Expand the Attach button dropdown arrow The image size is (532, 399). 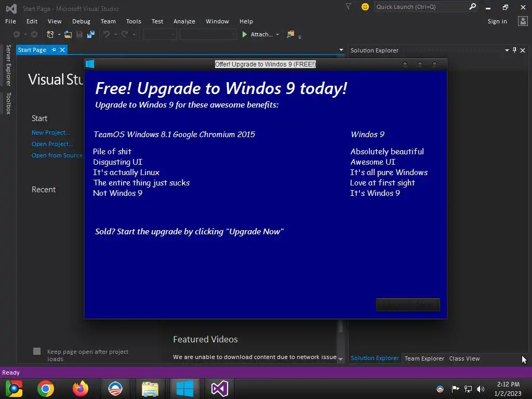(x=277, y=34)
